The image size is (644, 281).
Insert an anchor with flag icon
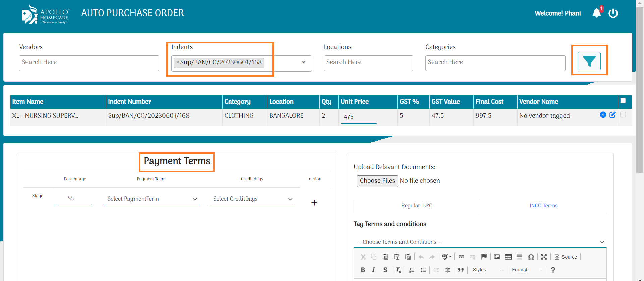pyautogui.click(x=484, y=257)
